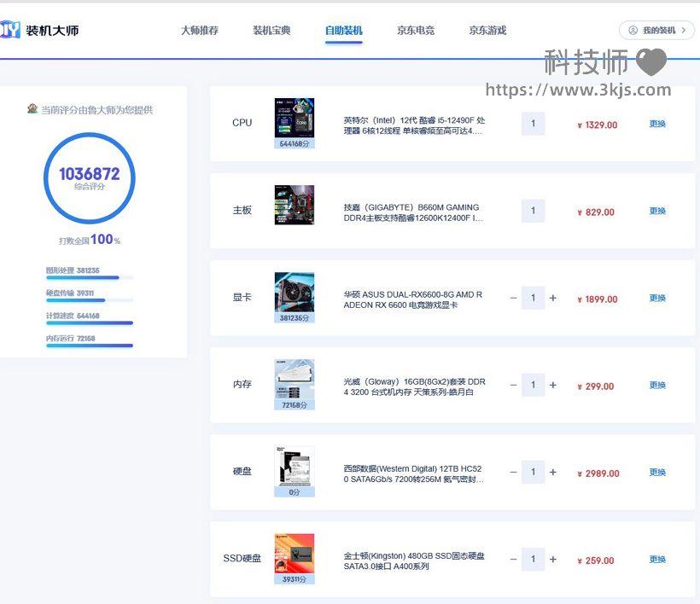The image size is (700, 604).
Task: Open the GIGABYTE B660M motherboard thumbnail
Action: (x=295, y=205)
